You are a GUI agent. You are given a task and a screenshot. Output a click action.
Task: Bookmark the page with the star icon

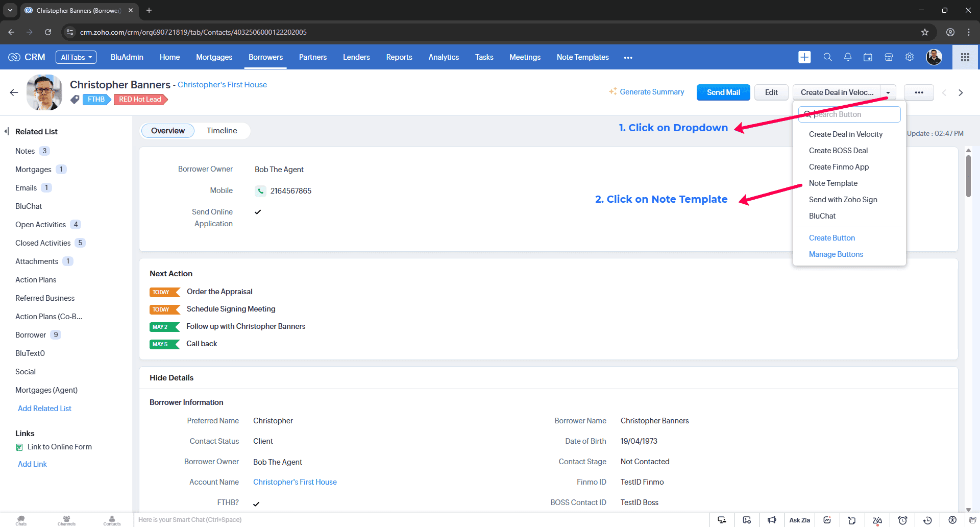click(925, 32)
